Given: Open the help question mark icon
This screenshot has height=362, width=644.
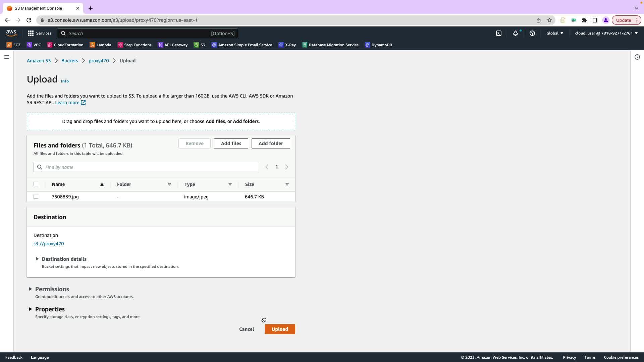Looking at the screenshot, I should pyautogui.click(x=532, y=33).
